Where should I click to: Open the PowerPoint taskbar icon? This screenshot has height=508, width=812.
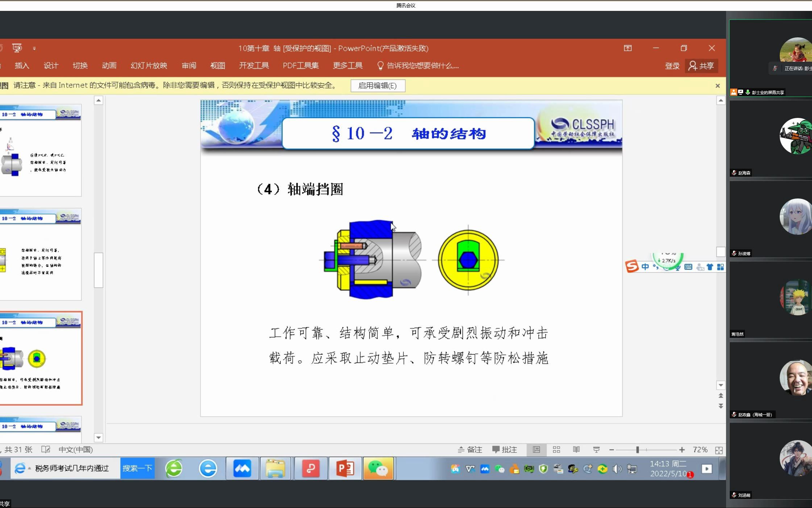pos(345,468)
